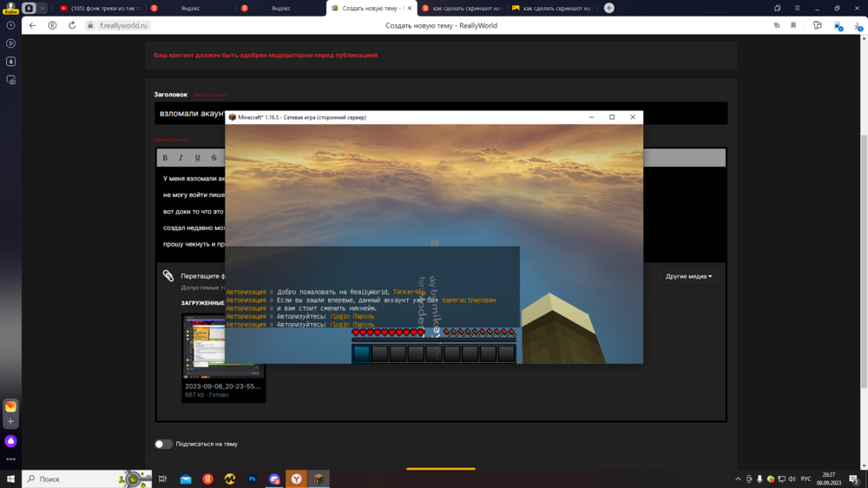Toggle underline formatting in editor
Image resolution: width=868 pixels, height=488 pixels.
pos(198,158)
